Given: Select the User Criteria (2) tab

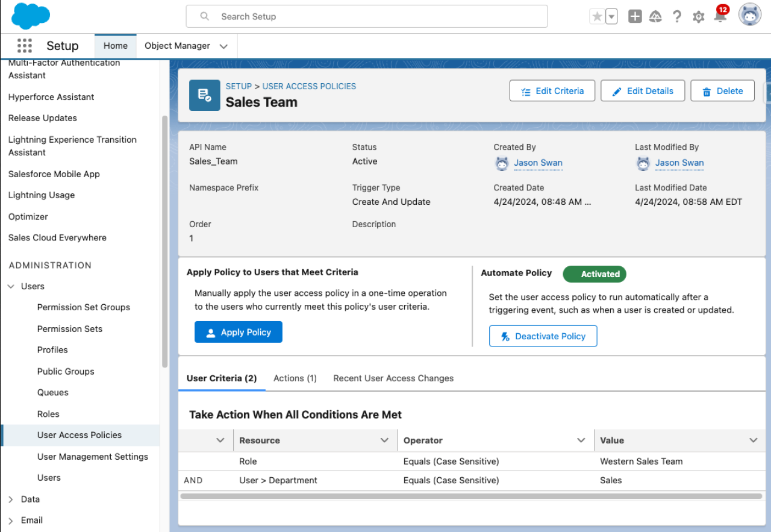Looking at the screenshot, I should tap(222, 378).
